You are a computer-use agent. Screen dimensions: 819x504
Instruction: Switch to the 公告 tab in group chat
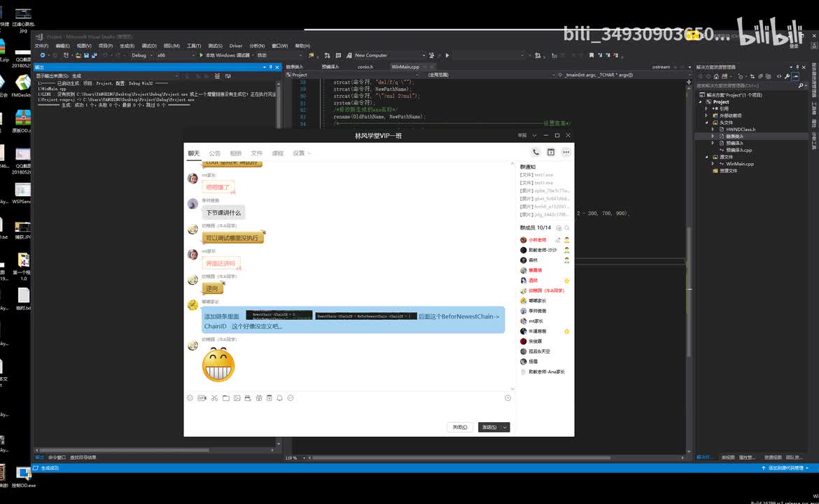[215, 153]
